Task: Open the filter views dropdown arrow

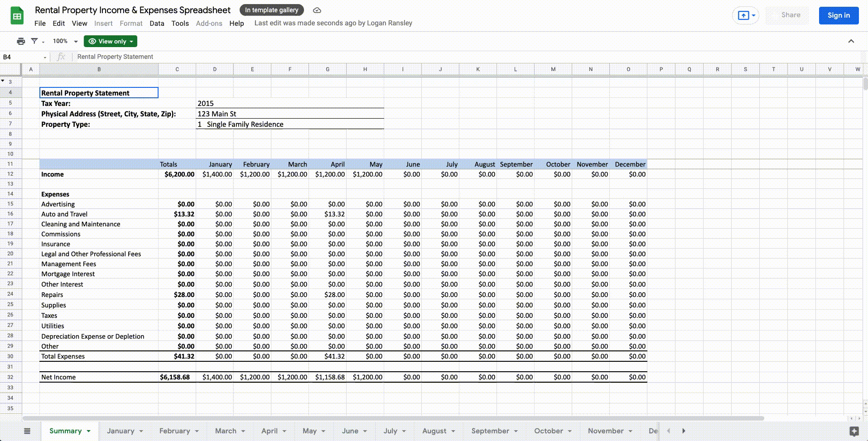Action: [x=43, y=42]
